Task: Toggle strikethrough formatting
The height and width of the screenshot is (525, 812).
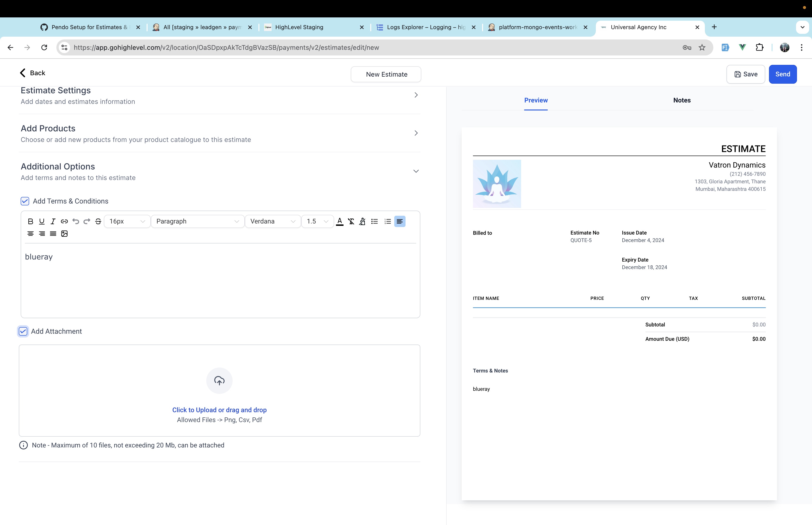Action: pos(98,221)
